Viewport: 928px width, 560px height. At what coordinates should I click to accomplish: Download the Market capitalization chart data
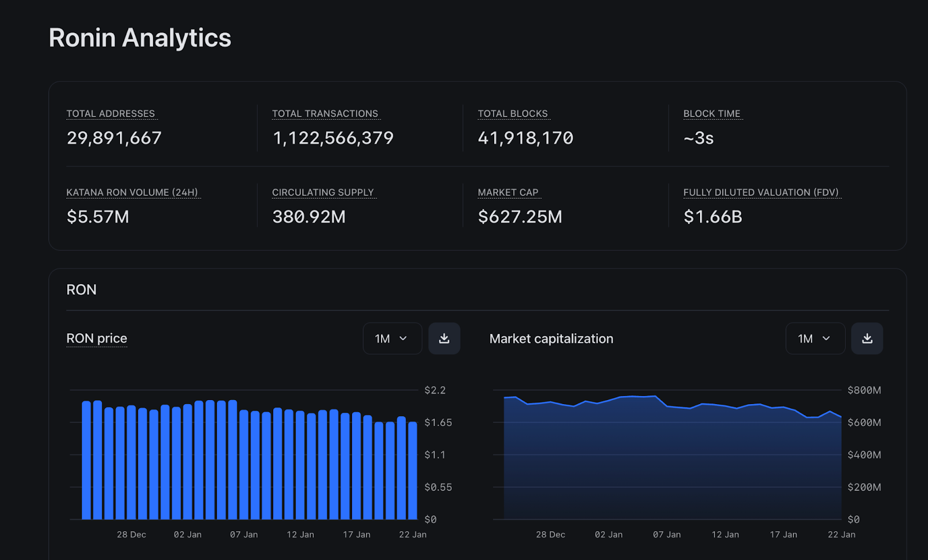click(x=867, y=339)
